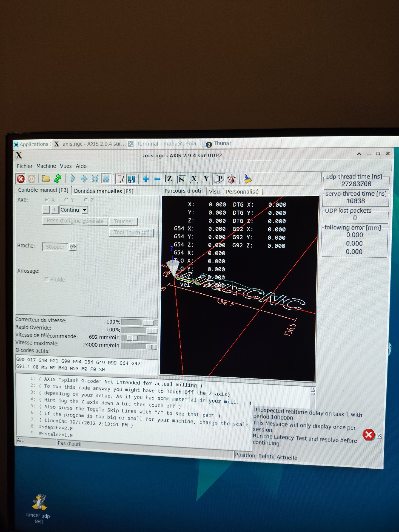Click the servo-thread time value 10838
Screen dimensions: 399x532
coord(356,201)
